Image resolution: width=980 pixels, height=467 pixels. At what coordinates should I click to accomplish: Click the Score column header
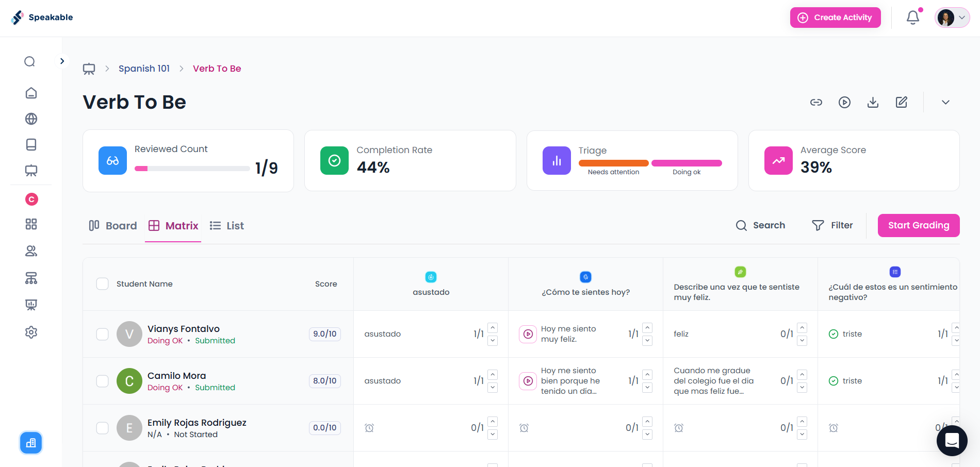tap(326, 284)
